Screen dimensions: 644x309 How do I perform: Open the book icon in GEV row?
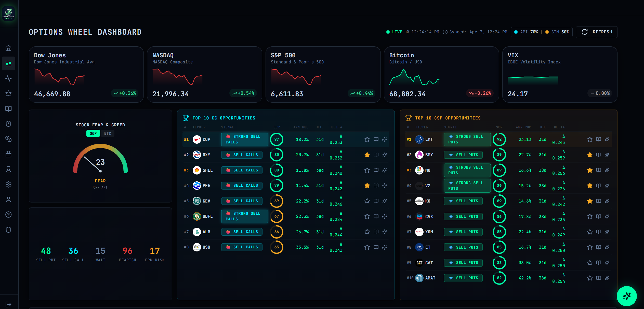click(x=376, y=201)
